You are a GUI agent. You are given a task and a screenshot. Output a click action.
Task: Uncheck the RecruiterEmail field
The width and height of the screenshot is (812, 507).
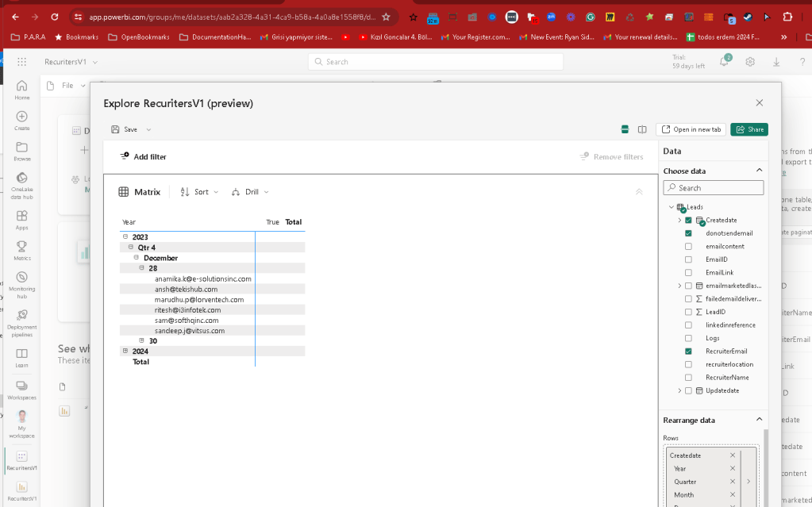point(688,351)
